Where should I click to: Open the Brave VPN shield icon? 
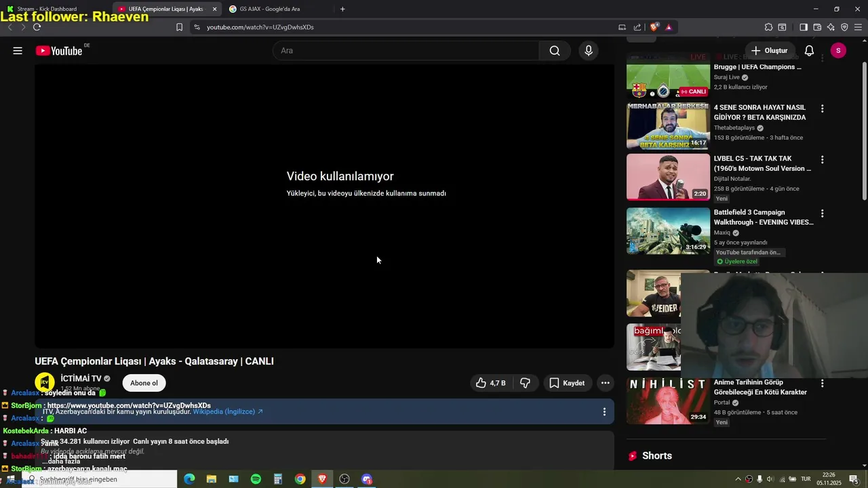[x=844, y=27]
